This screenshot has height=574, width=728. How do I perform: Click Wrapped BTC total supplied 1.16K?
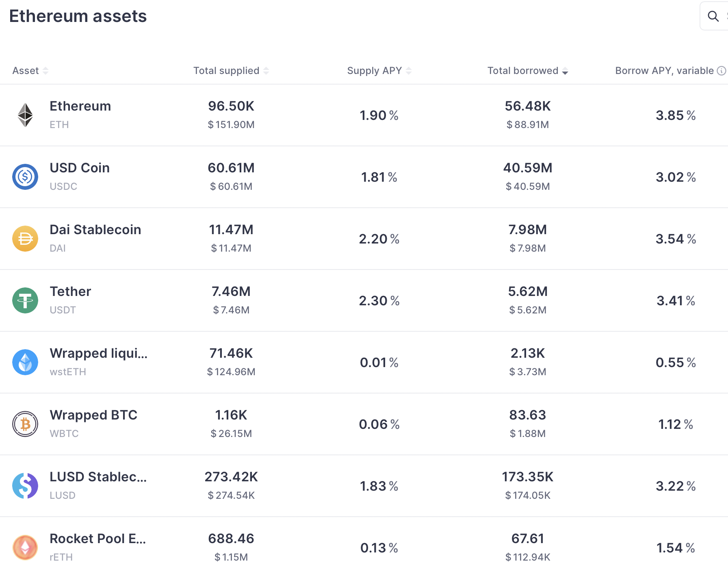(231, 415)
